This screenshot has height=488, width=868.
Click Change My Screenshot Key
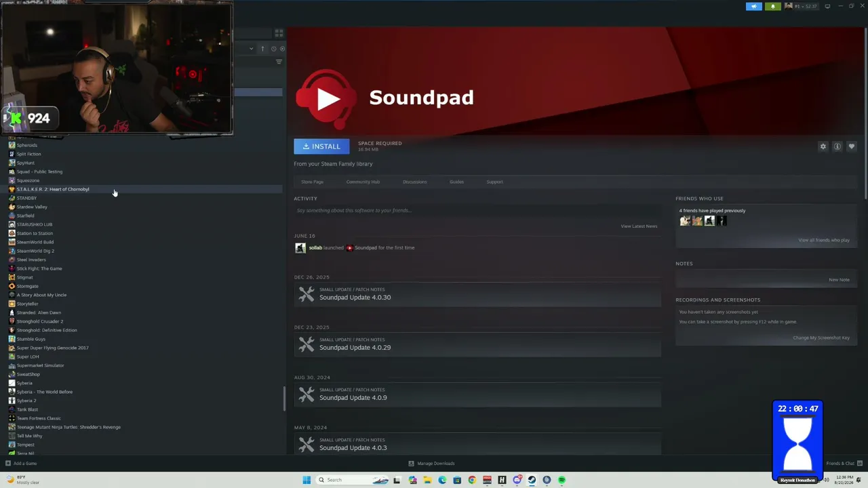(821, 338)
